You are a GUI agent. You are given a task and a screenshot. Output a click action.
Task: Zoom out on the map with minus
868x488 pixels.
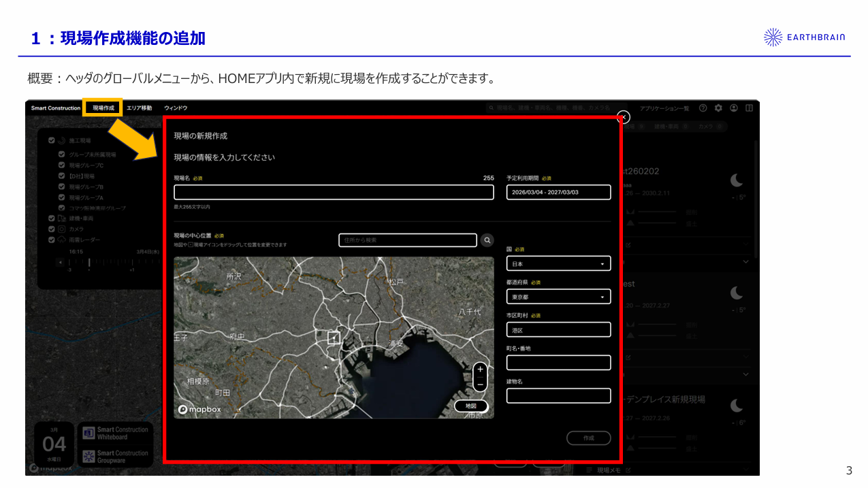(480, 385)
